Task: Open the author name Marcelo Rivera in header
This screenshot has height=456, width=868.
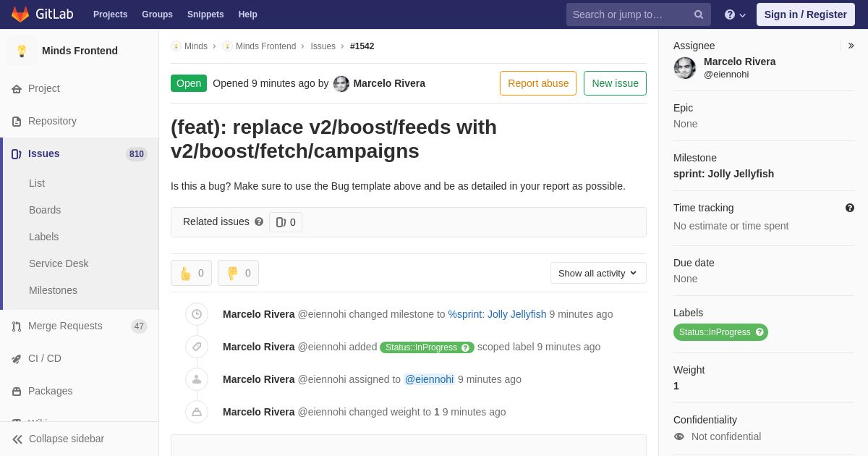Action: point(389,83)
